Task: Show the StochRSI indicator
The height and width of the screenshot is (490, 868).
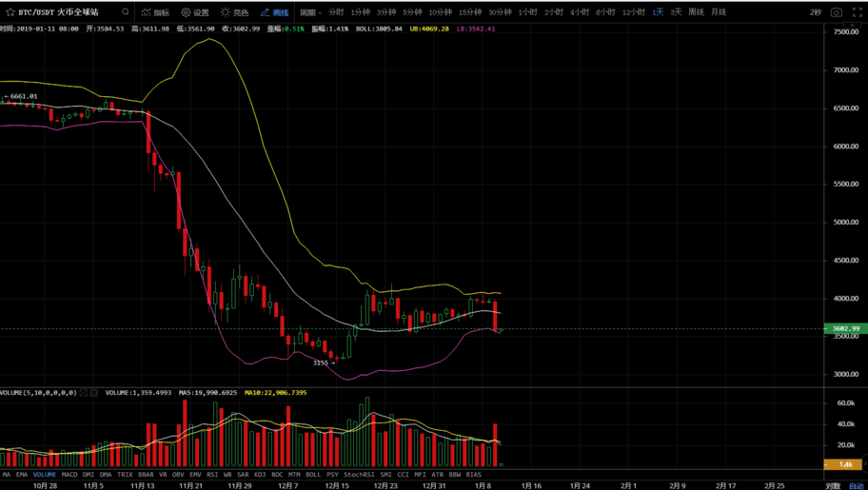Action: pos(359,475)
